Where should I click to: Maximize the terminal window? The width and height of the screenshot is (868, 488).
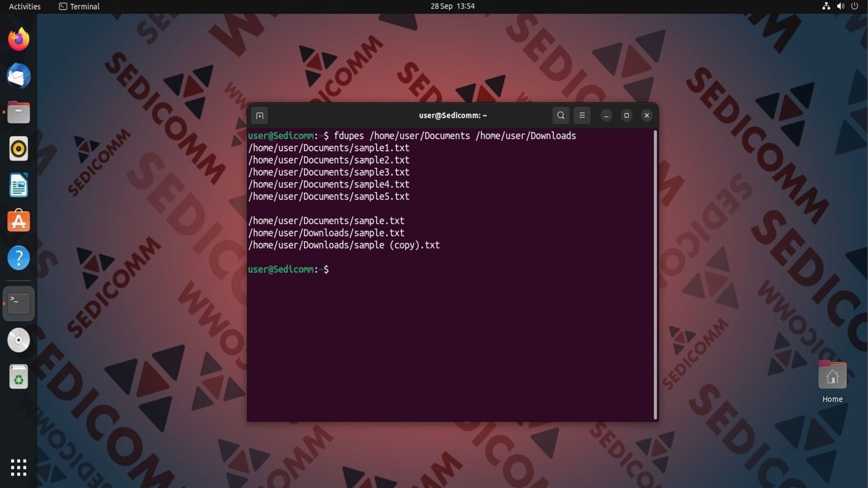[x=627, y=116]
